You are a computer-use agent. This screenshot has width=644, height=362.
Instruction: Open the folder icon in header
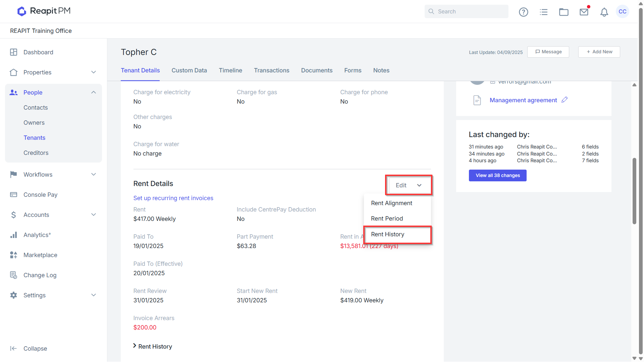click(564, 12)
